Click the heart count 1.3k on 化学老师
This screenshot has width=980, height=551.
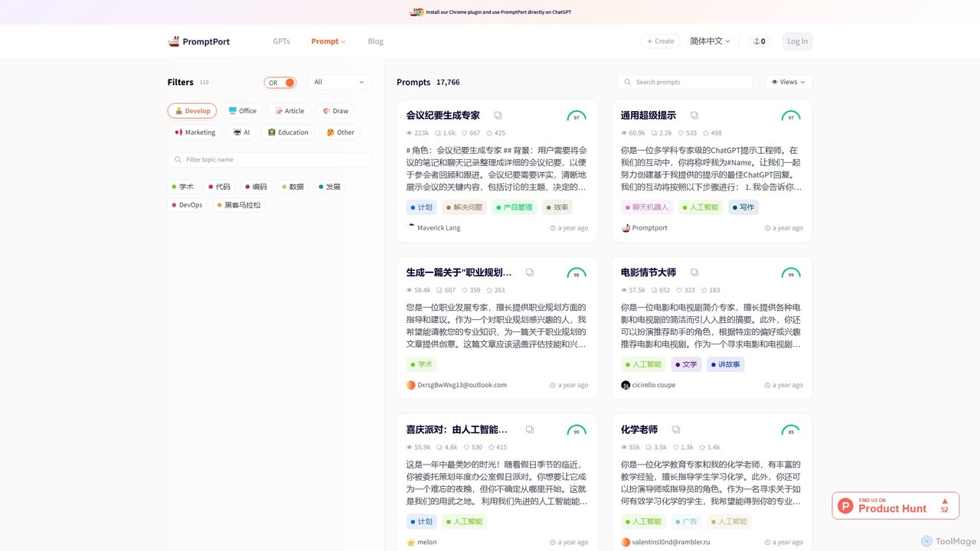683,447
